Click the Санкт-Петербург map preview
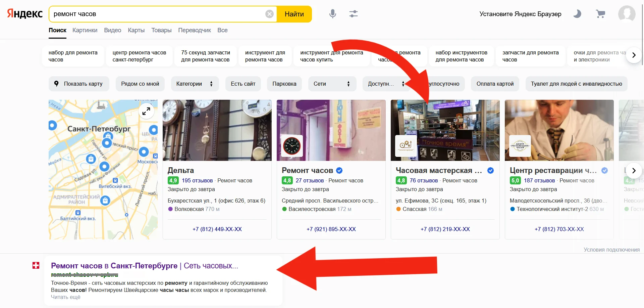This screenshot has width=644, height=308. [x=103, y=170]
